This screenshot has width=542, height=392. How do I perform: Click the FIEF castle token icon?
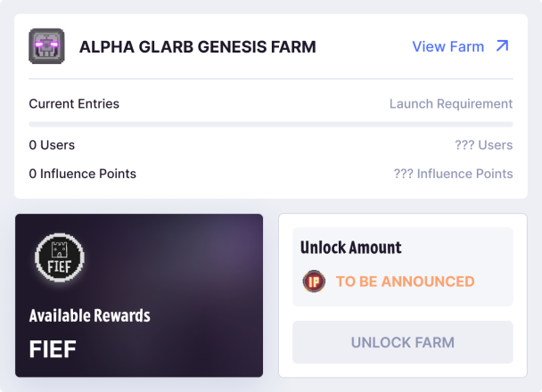click(x=60, y=257)
